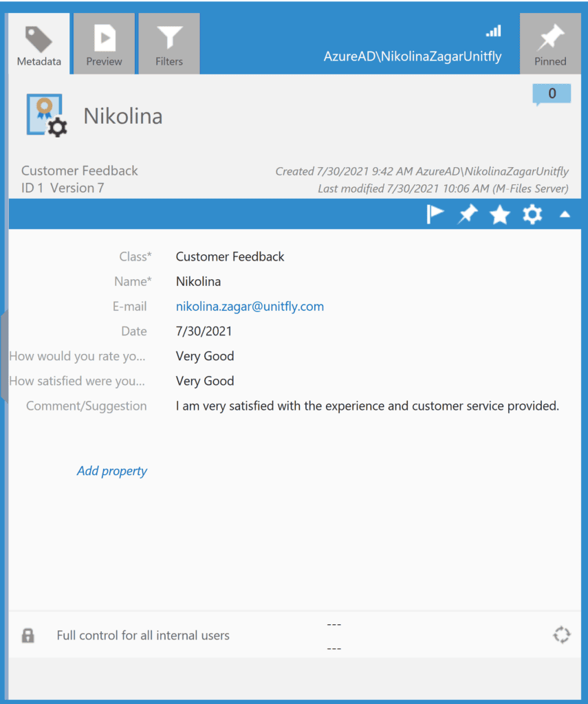The height and width of the screenshot is (704, 588).
Task: Click the Customer Feedback label under the title
Action: (80, 170)
